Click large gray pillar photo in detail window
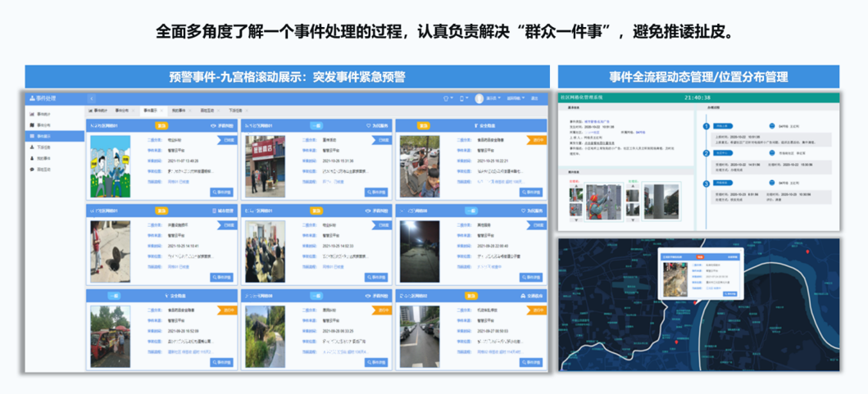868x394 pixels. point(660,202)
